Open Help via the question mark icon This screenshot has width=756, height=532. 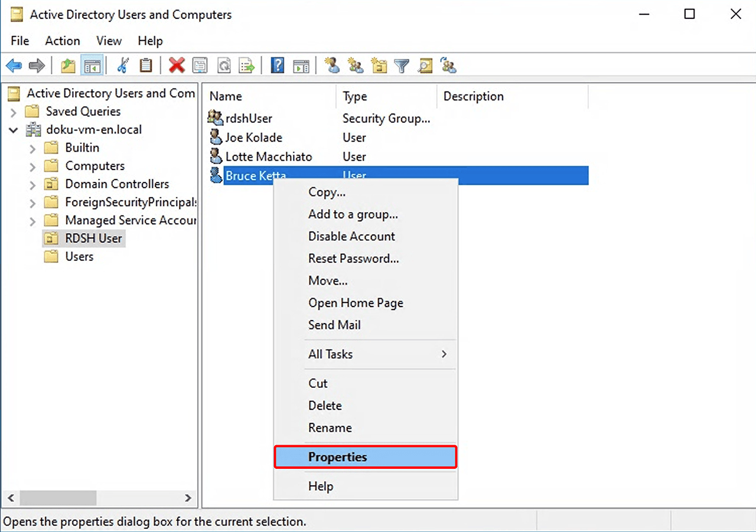[x=278, y=66]
